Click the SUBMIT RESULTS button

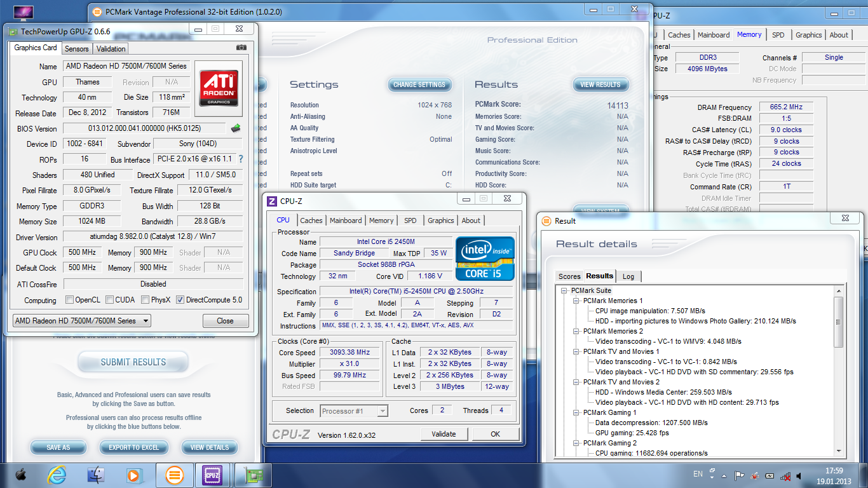pyautogui.click(x=133, y=362)
